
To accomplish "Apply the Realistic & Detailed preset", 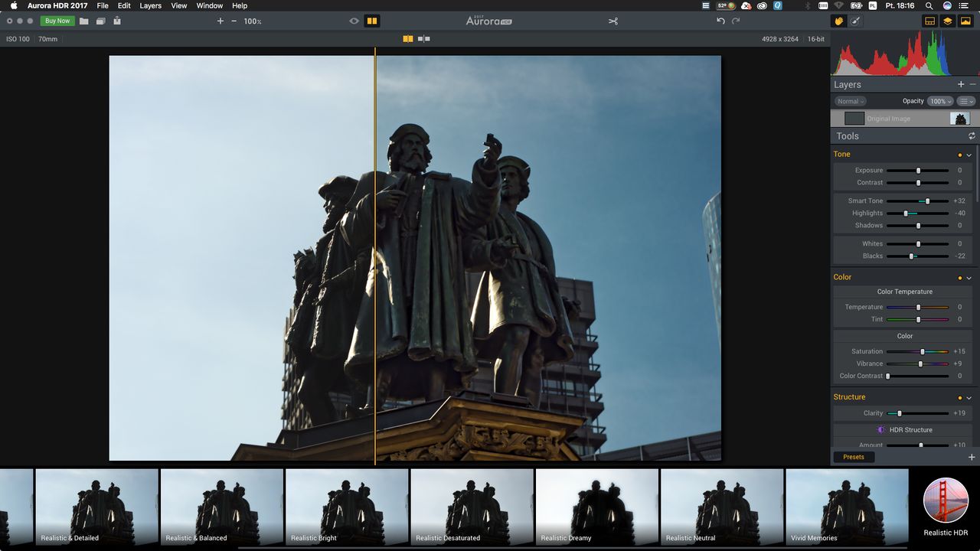I will (96, 507).
